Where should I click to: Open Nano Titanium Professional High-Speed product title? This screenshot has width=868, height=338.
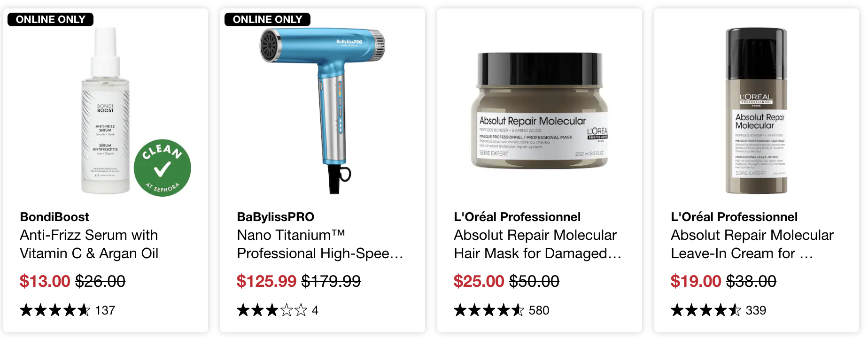320,244
